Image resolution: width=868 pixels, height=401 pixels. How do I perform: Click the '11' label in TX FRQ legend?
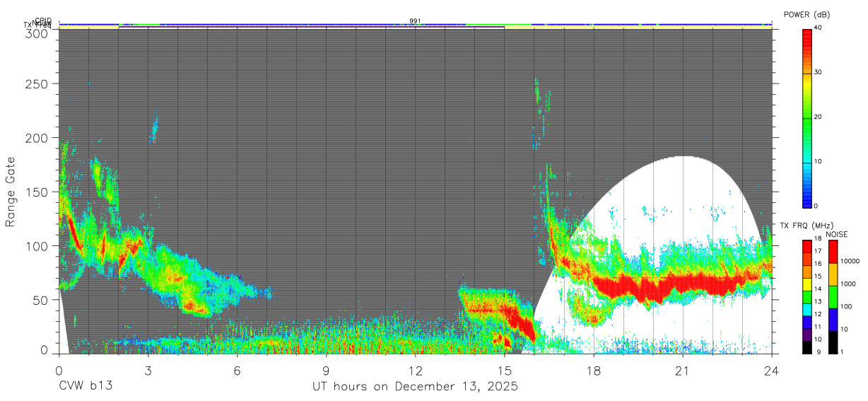pyautogui.click(x=818, y=327)
